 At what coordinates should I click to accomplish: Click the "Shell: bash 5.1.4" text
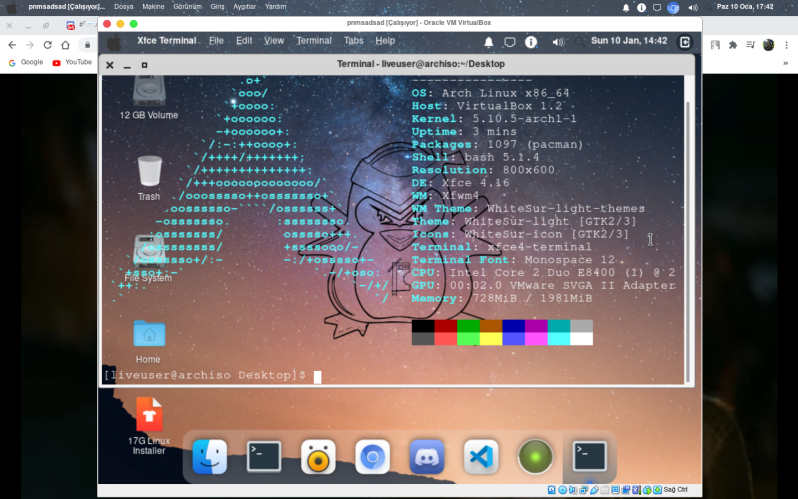pyautogui.click(x=475, y=157)
